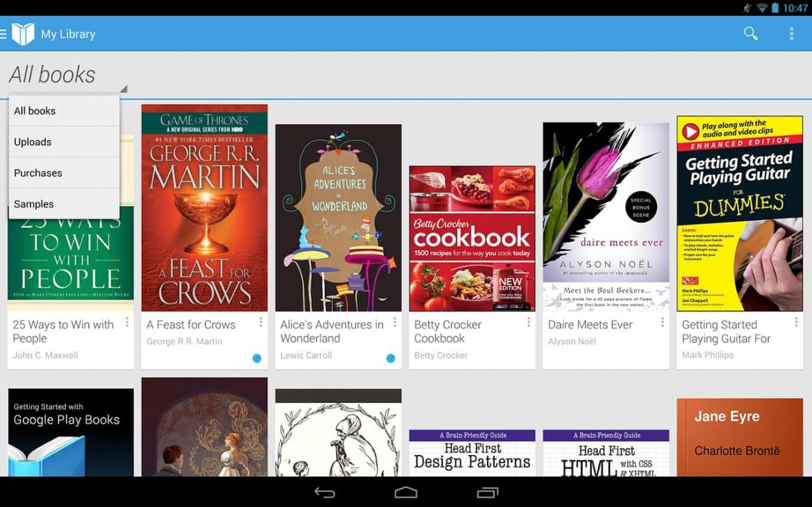Image resolution: width=812 pixels, height=507 pixels.
Task: Open Head First Design Patterns book
Action: [472, 453]
